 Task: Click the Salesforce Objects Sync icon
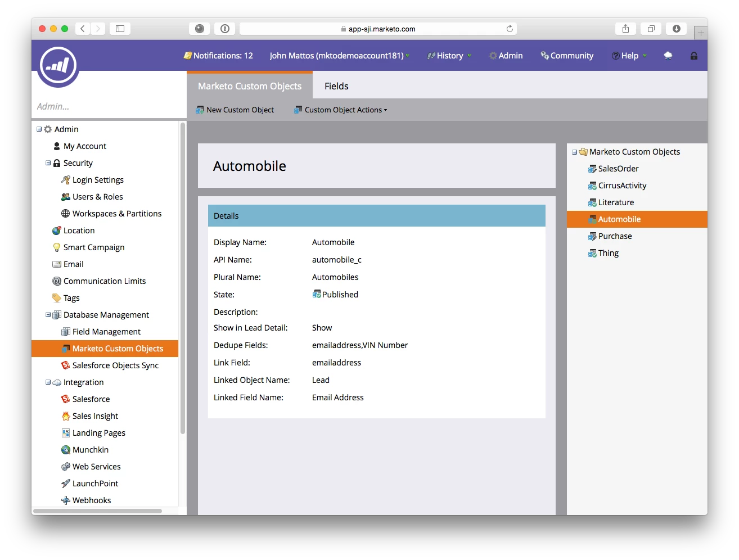click(x=66, y=365)
